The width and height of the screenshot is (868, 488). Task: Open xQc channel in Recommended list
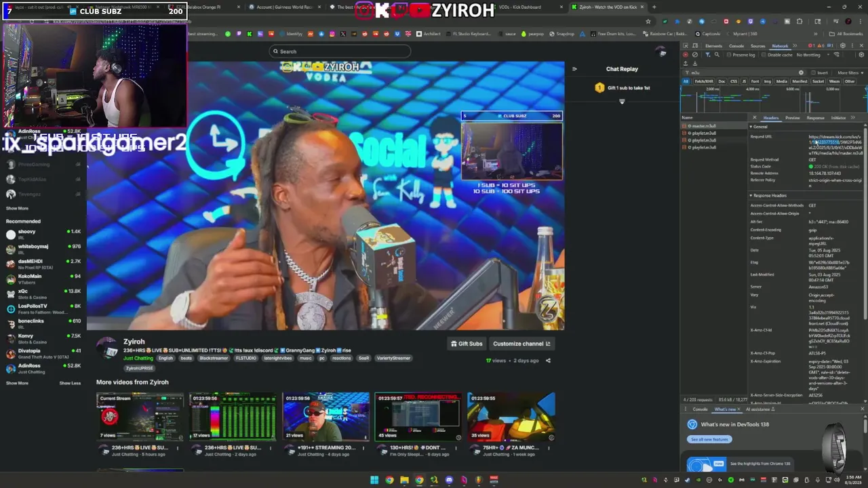coord(42,294)
